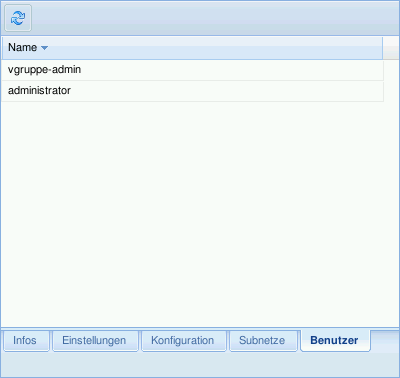Click the refresh icon in the toolbar
Screen dimensions: 400x378
(18, 18)
